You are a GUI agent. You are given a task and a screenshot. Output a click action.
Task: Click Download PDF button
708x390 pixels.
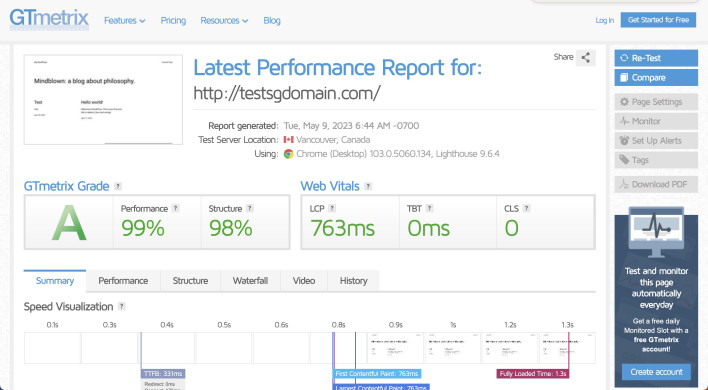[656, 184]
